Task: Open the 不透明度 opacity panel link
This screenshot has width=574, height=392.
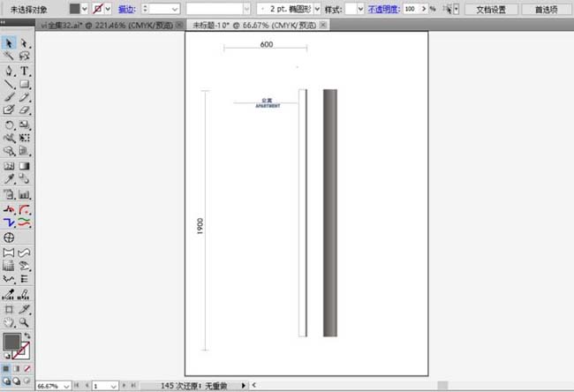Action: pyautogui.click(x=383, y=9)
